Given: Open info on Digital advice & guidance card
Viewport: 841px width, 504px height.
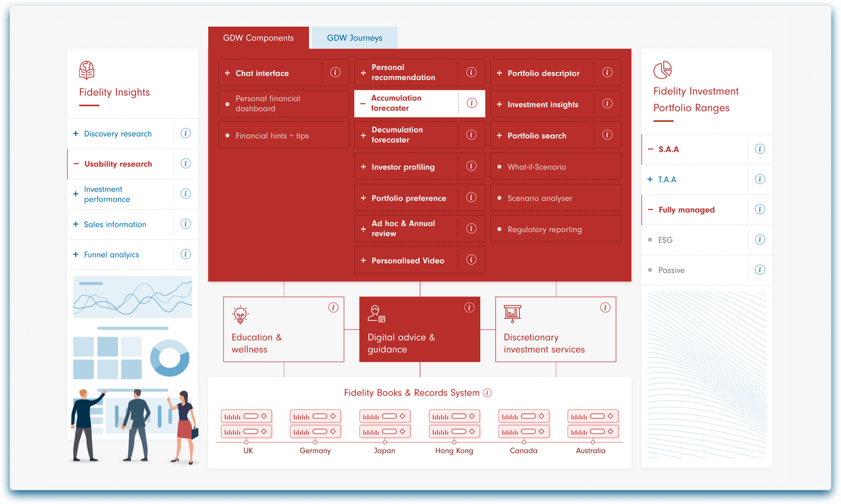Looking at the screenshot, I should (469, 307).
